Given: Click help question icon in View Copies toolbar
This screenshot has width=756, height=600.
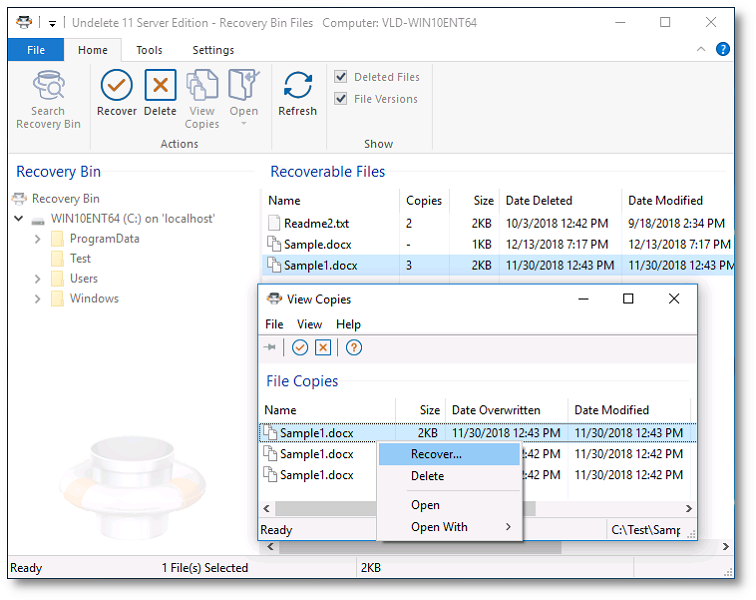Looking at the screenshot, I should pyautogui.click(x=353, y=347).
